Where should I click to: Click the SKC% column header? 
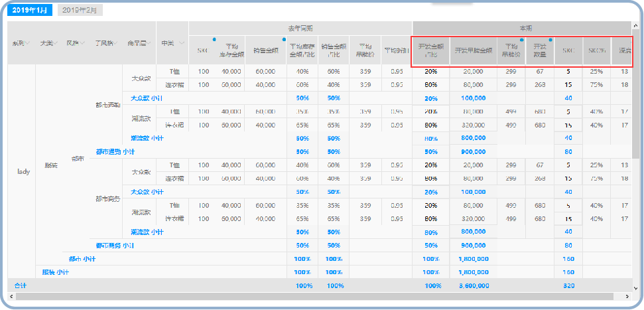(596, 51)
